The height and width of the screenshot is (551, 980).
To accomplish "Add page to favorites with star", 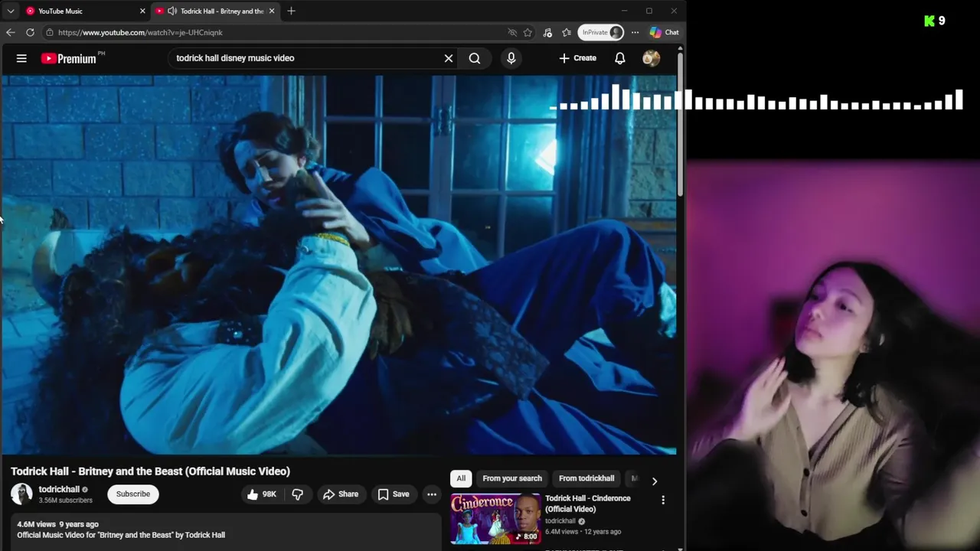I will click(x=528, y=32).
